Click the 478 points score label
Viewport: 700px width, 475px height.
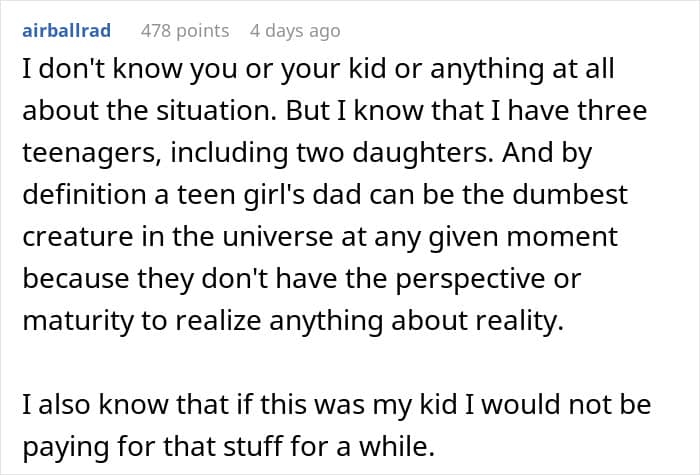coord(185,31)
